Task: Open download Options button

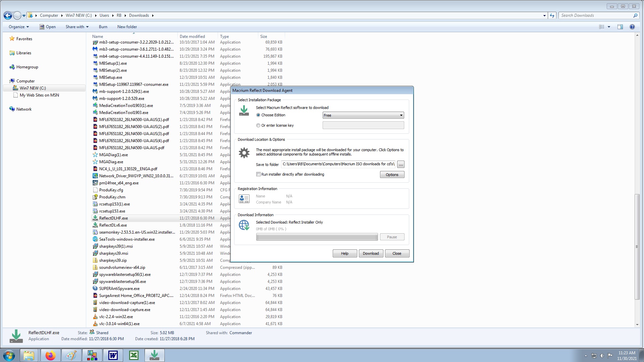Action: coord(392,175)
